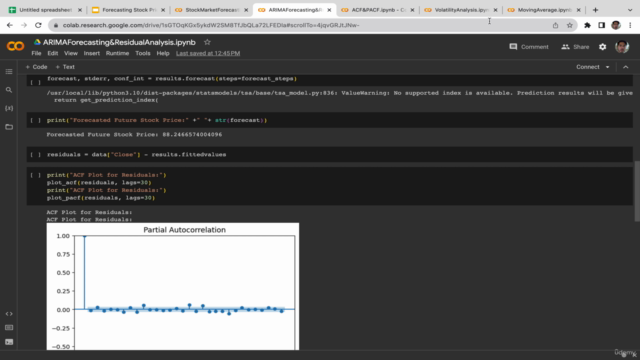The height and width of the screenshot is (360, 640).
Task: Click the browser address bar URL
Action: 211,25
